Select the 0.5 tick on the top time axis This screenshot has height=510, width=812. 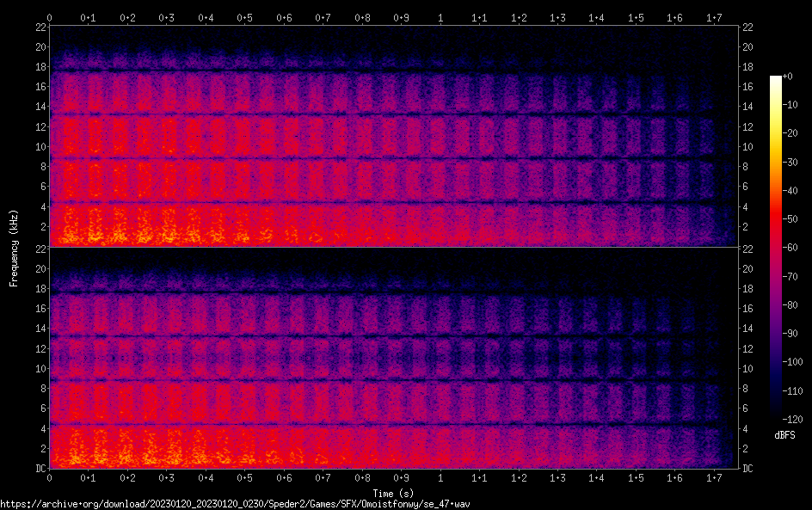(x=245, y=17)
